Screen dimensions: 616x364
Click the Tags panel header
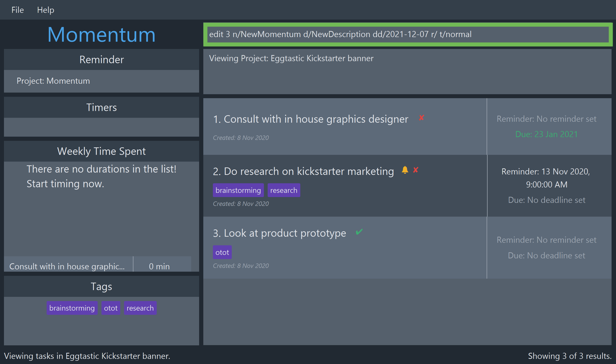[101, 287]
